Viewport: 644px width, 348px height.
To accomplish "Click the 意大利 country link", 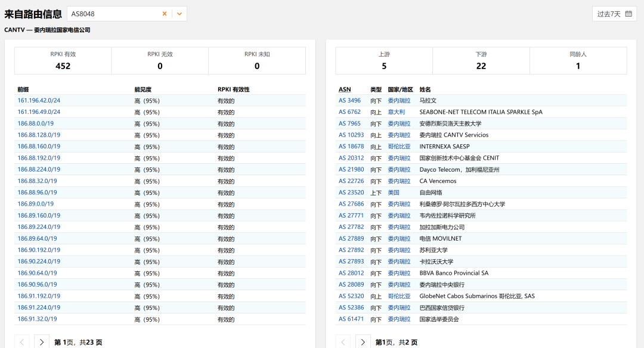I will pos(396,112).
